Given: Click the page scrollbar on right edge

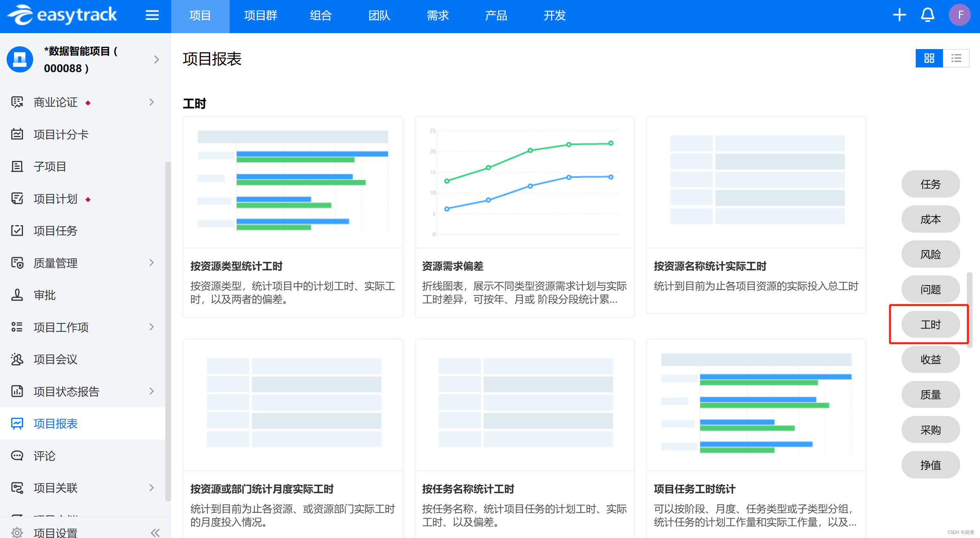Looking at the screenshot, I should [x=969, y=310].
